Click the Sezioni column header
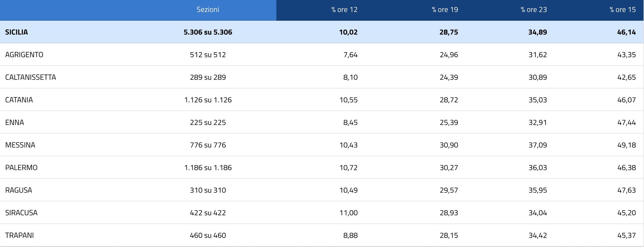644x247 pixels. [x=208, y=10]
